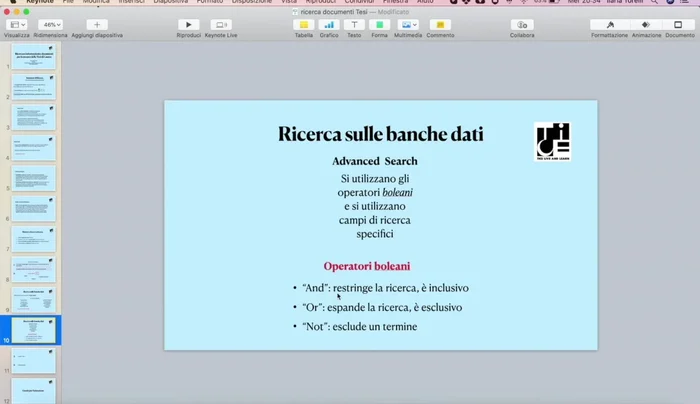Click the slide title Ricerca sulle banche dati

tap(380, 134)
